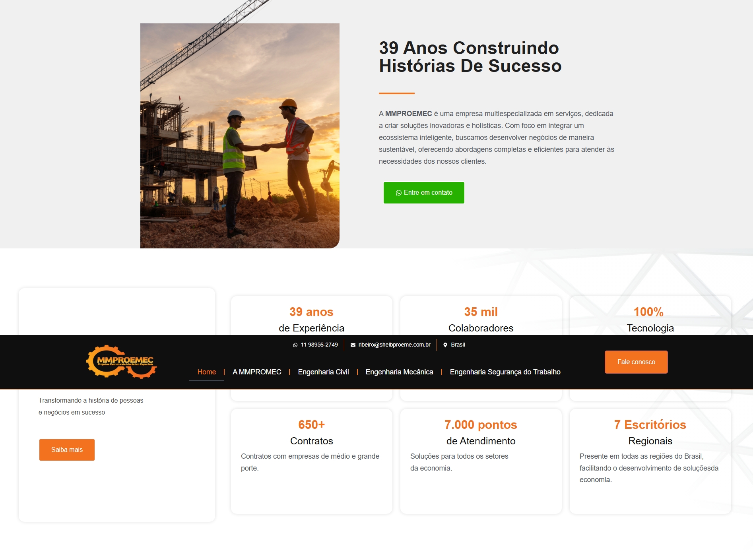This screenshot has height=560, width=753.
Task: Click the WhatsApp icon beside phone number
Action: coord(295,345)
